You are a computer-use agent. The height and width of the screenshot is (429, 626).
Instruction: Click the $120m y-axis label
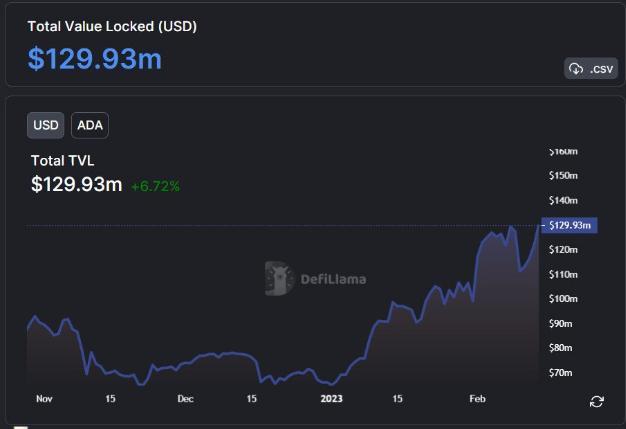563,250
